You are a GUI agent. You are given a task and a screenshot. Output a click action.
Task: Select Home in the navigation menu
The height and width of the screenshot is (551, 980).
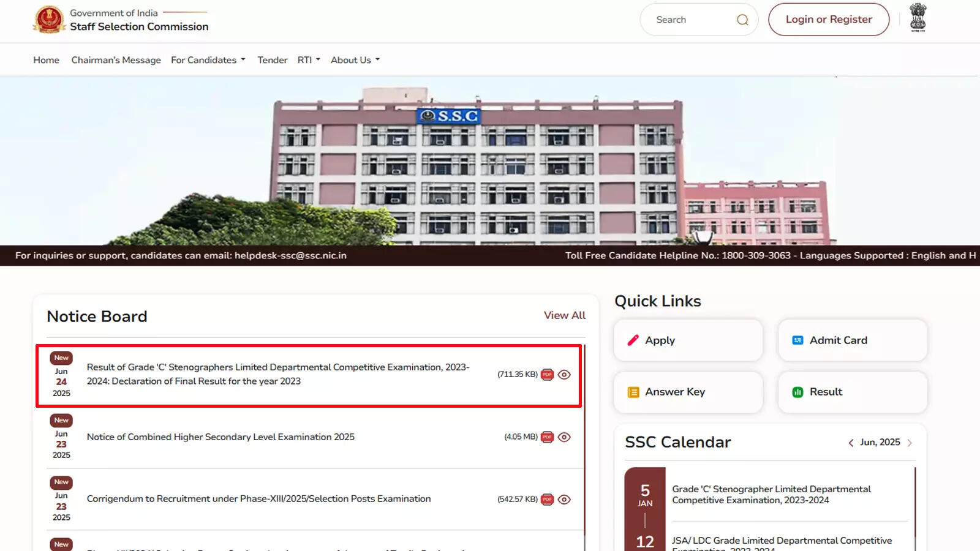pyautogui.click(x=46, y=59)
